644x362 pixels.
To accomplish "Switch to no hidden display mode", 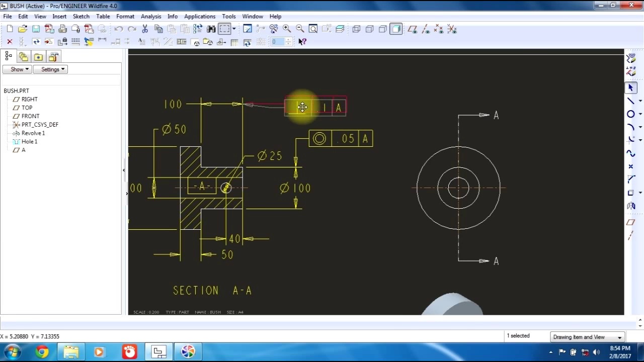I will click(382, 29).
